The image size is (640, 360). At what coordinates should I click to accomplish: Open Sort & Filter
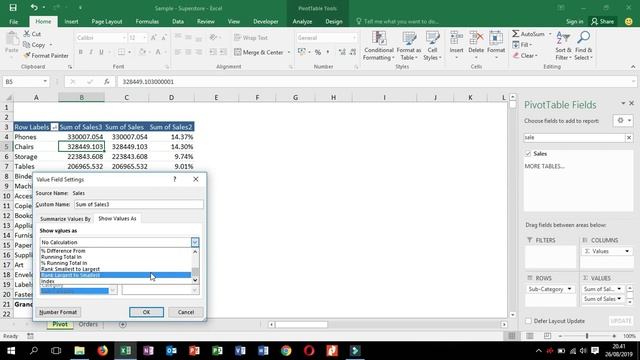[x=563, y=46]
